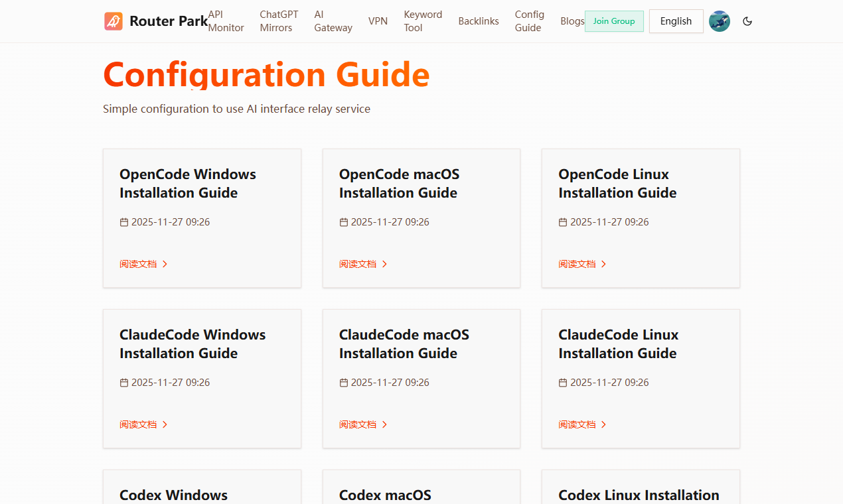Toggle dark mode with the moon icon
Viewport: 843px width, 504px height.
747,21
